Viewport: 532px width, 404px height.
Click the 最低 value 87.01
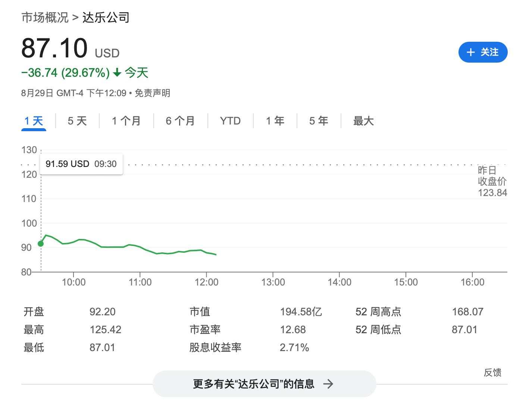click(102, 347)
